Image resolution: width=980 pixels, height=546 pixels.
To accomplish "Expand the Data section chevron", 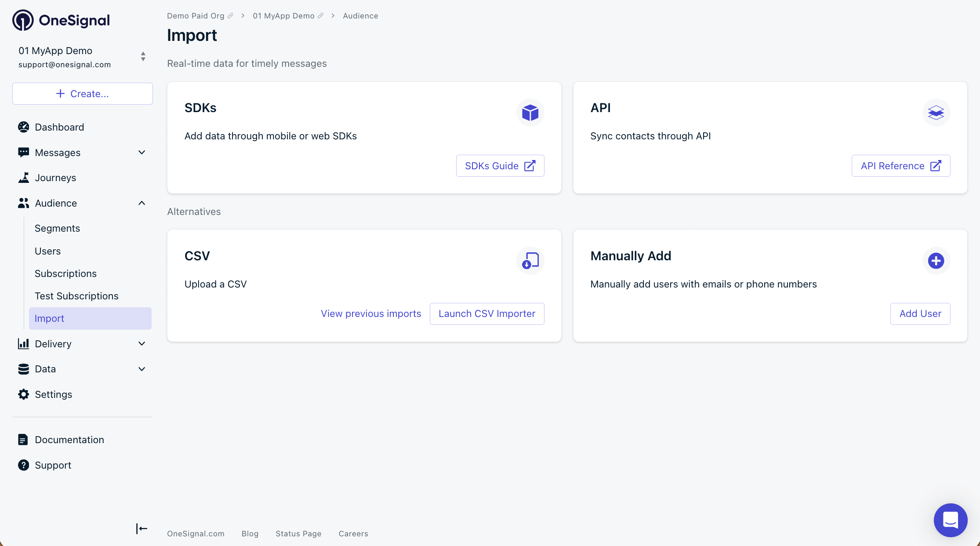I will coord(142,369).
